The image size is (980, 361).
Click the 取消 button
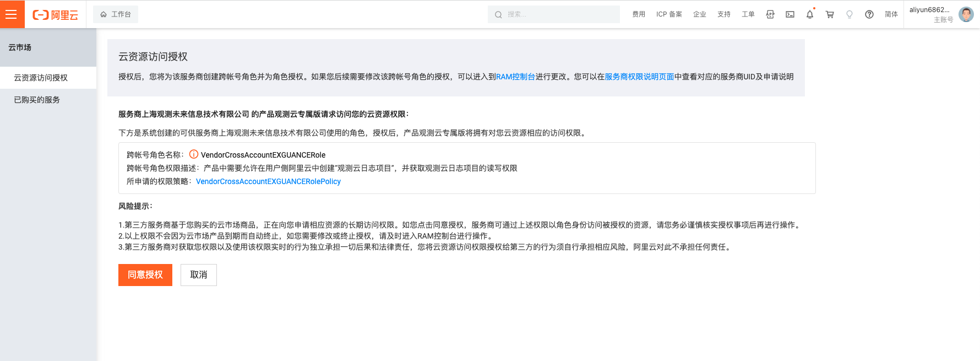[199, 275]
